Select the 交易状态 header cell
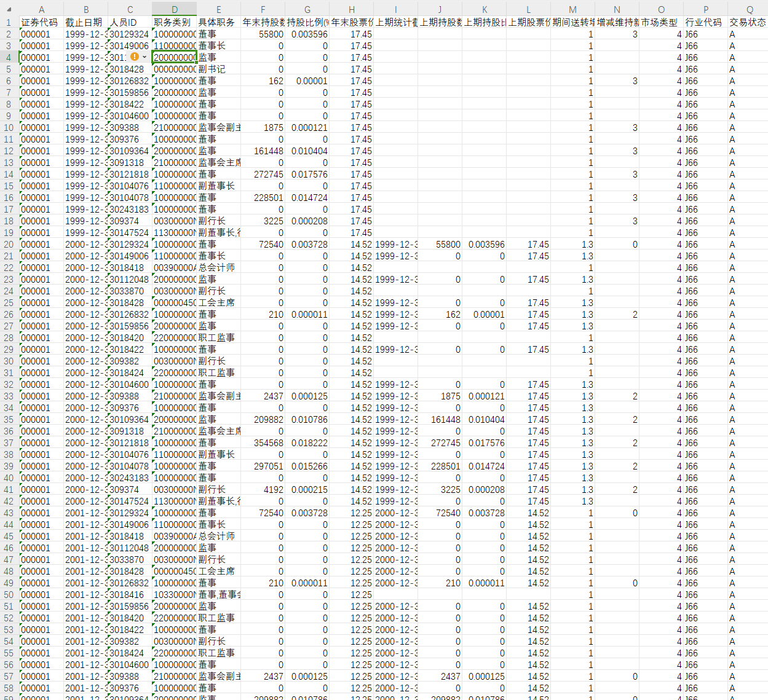Viewport: 768px width, 700px height. [748, 22]
